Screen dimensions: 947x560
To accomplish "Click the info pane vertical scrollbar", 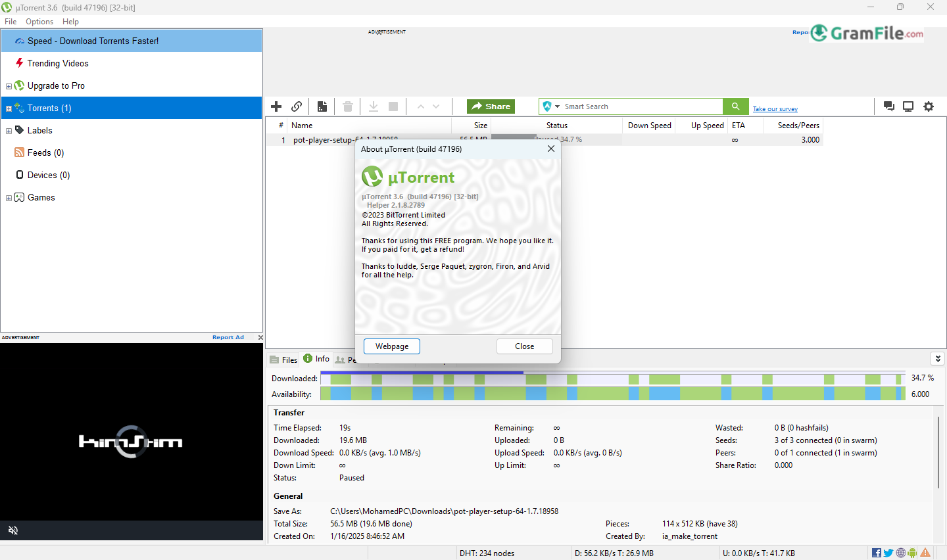I will click(x=938, y=452).
